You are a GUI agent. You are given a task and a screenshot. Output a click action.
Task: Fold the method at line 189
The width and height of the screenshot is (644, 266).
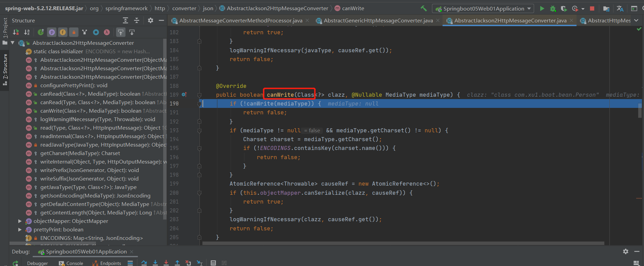click(x=199, y=95)
